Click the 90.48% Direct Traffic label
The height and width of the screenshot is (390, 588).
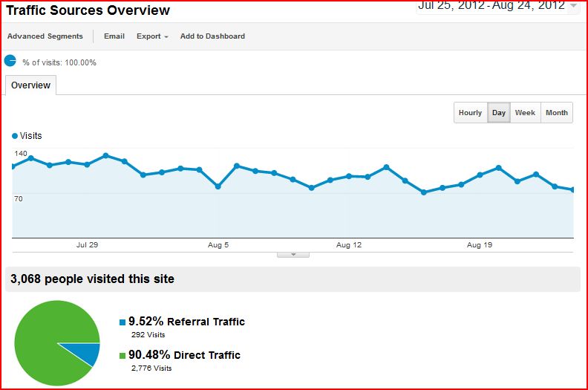point(185,355)
